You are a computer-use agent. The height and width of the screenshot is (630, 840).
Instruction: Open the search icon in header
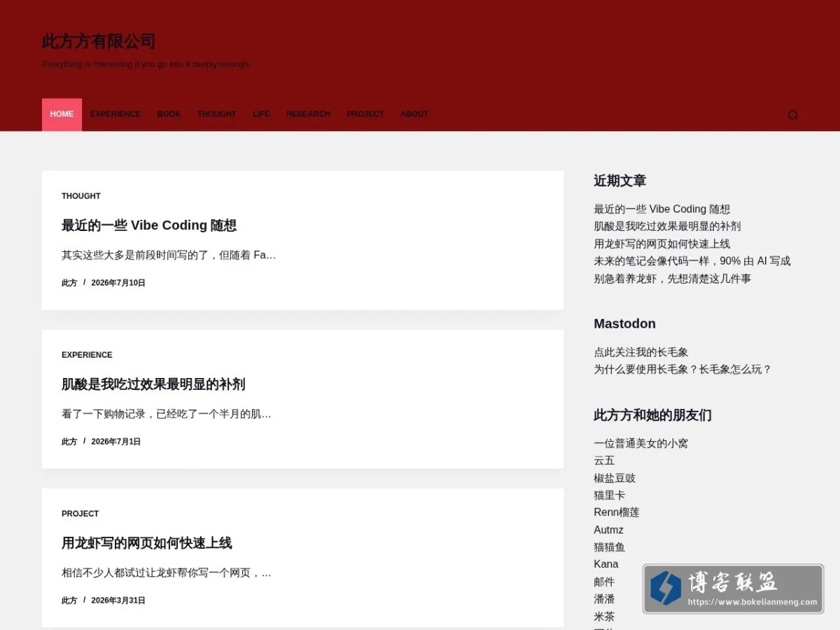coord(792,115)
